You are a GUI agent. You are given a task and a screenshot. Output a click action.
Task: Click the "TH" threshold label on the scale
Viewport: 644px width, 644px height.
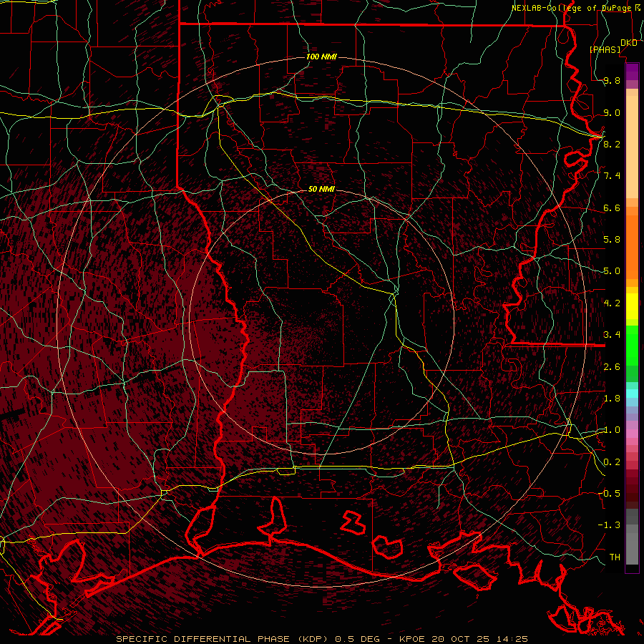[615, 557]
